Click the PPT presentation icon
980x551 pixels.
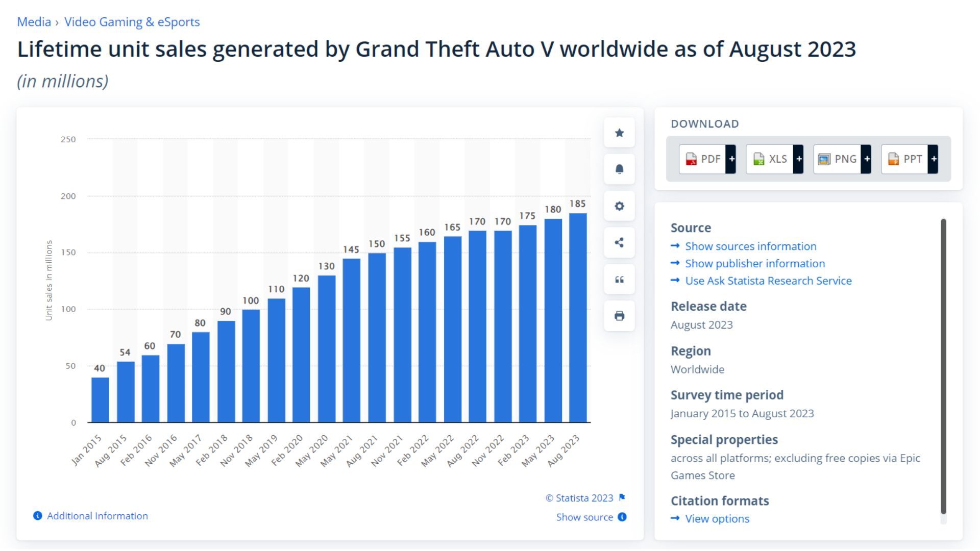point(893,159)
